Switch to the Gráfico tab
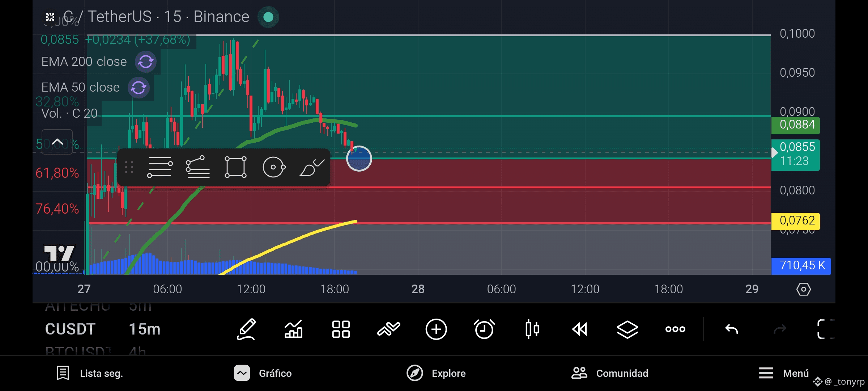868x391 pixels. point(263,373)
